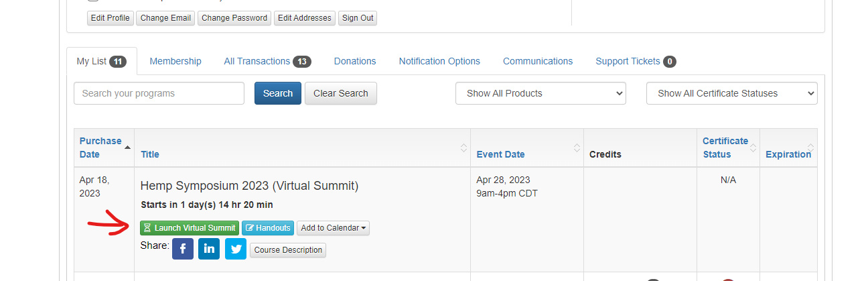This screenshot has width=868, height=281.
Task: Open Show All Certificate Statuses dropdown
Action: (x=731, y=93)
